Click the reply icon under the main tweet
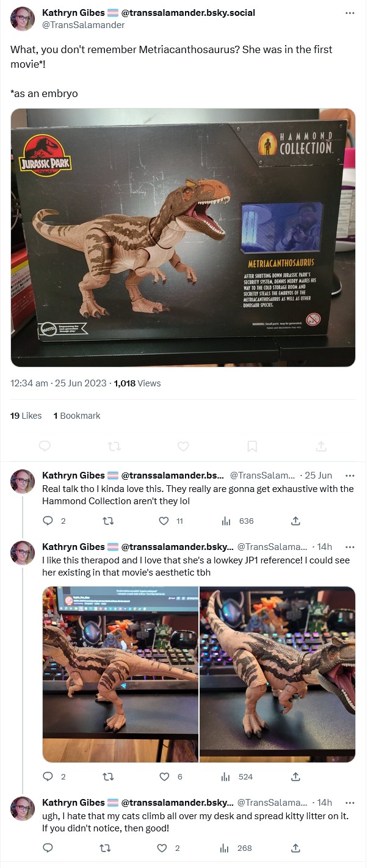Viewport: 376px width, 868px height. (45, 447)
